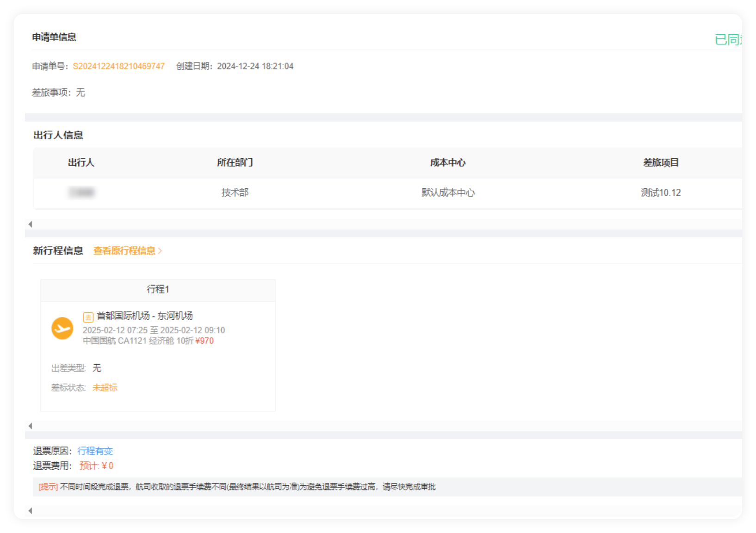This screenshot has width=756, height=533.
Task: Click application number S2024122418210469747
Action: 118,66
